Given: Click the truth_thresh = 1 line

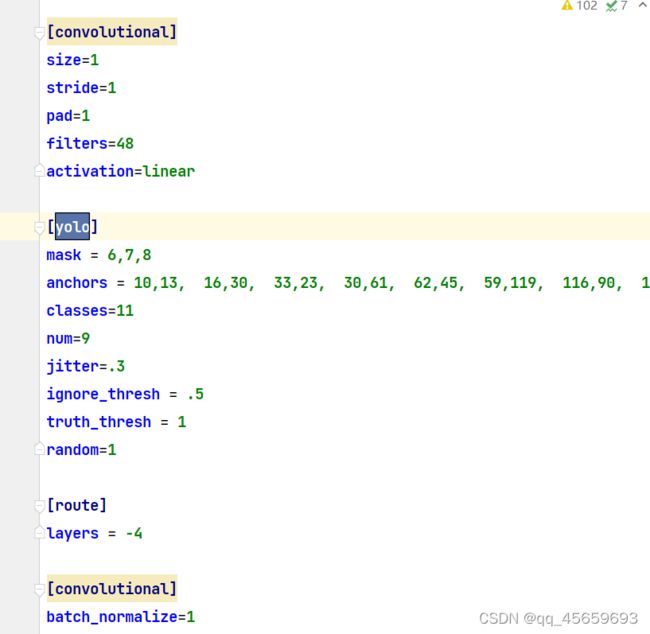Looking at the screenshot, I should 116,422.
